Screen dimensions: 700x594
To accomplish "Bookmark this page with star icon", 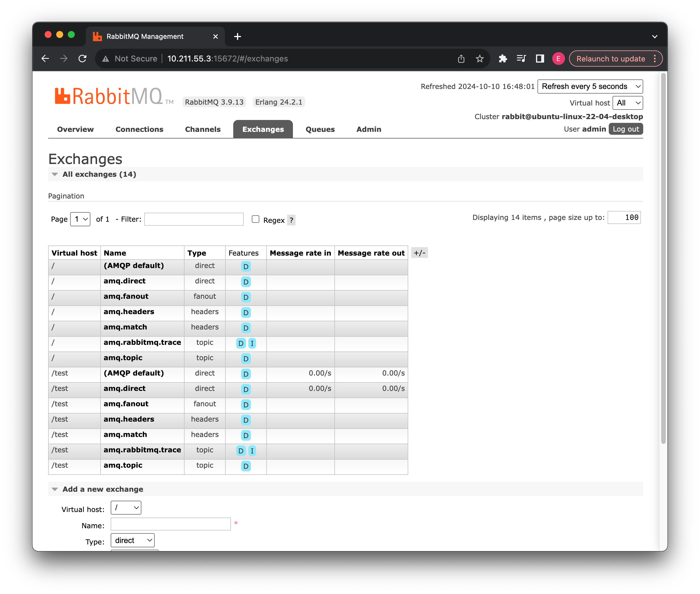I will [x=480, y=59].
